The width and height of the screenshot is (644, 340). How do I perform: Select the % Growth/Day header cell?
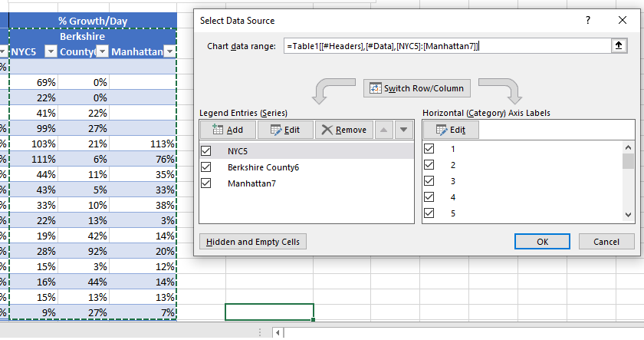click(x=93, y=21)
